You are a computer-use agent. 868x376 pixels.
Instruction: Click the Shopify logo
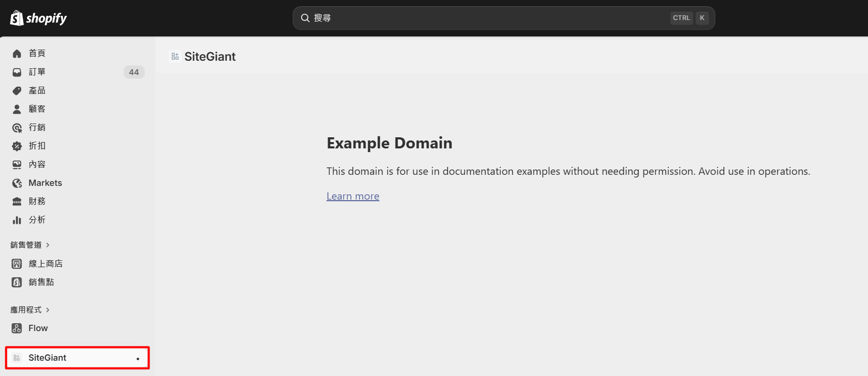39,18
